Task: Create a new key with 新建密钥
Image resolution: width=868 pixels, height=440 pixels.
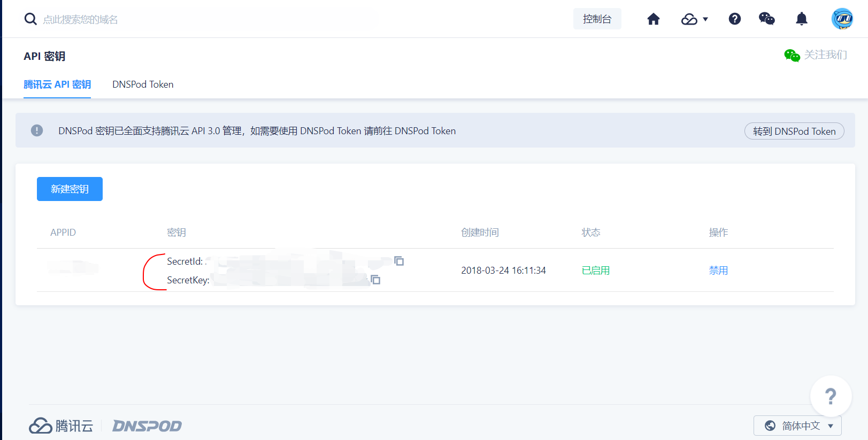Action: pyautogui.click(x=70, y=189)
